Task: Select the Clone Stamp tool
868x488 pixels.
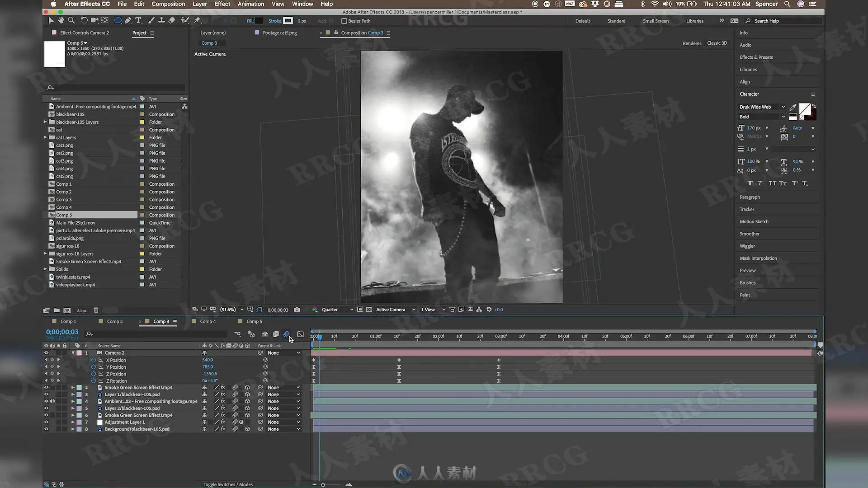Action: click(x=161, y=20)
